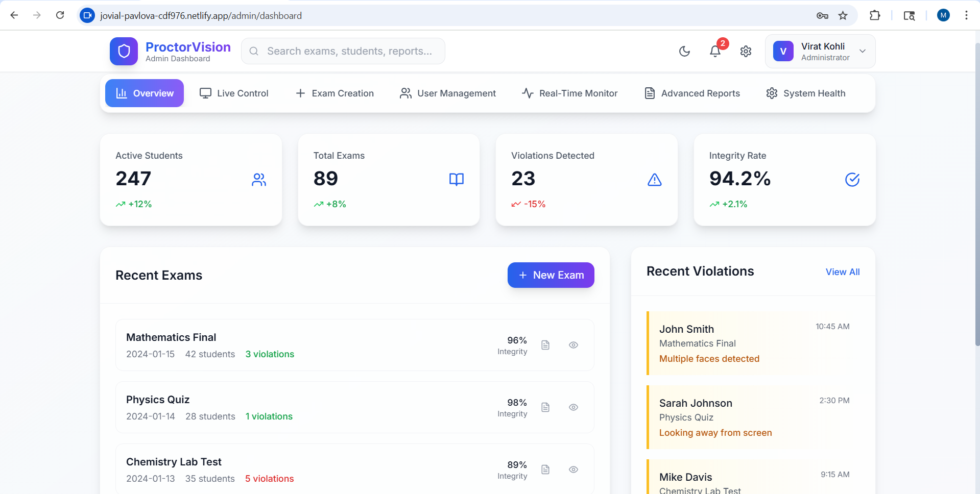Open notifications bell
This screenshot has width=980, height=494.
tap(715, 51)
